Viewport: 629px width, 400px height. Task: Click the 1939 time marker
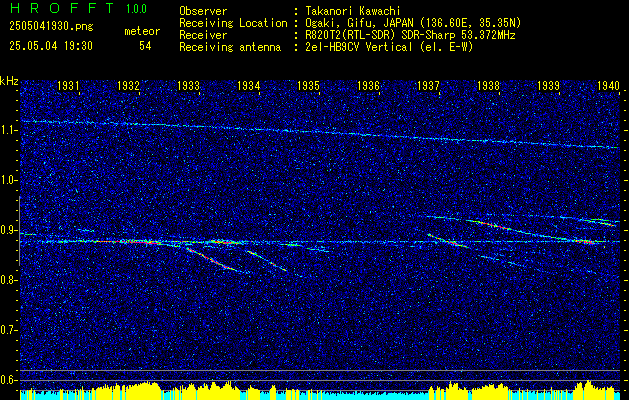tap(549, 85)
